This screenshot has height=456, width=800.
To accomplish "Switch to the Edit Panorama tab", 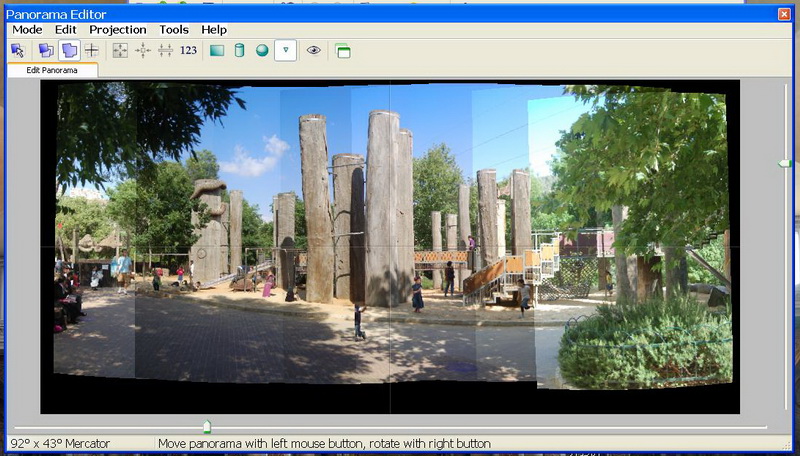I will [x=53, y=69].
